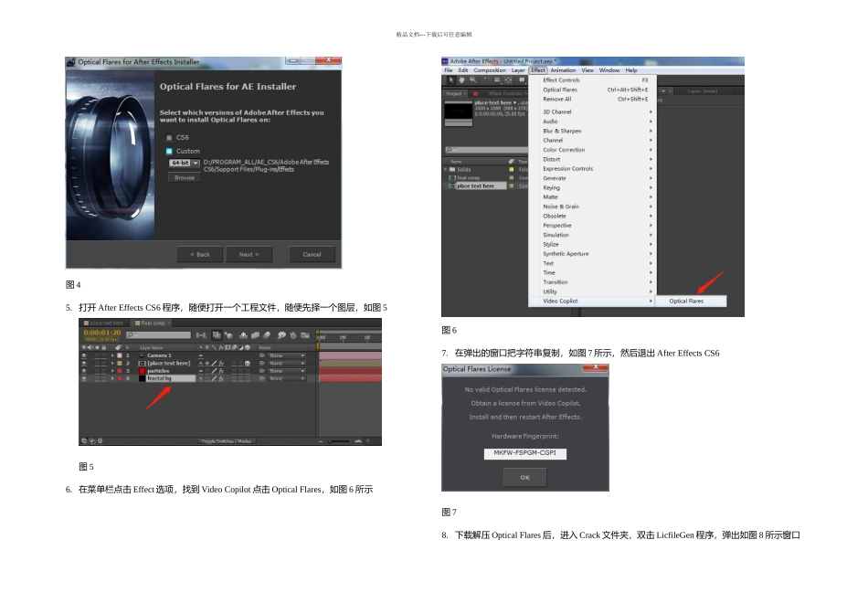Hide the particles layer eye icon
Image resolution: width=868 pixels, height=614 pixels.
[84, 371]
